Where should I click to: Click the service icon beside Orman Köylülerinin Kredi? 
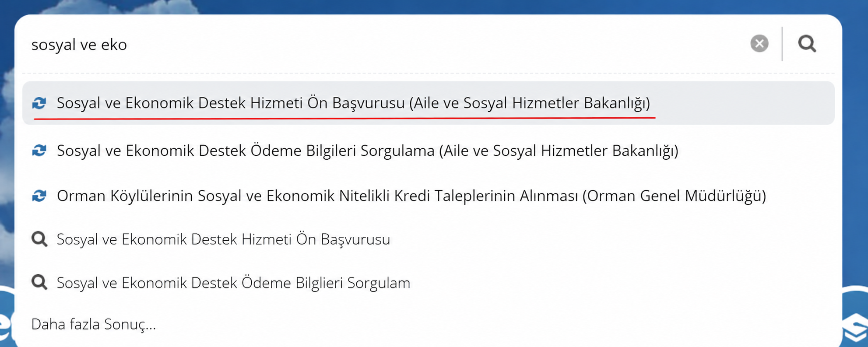pos(39,196)
